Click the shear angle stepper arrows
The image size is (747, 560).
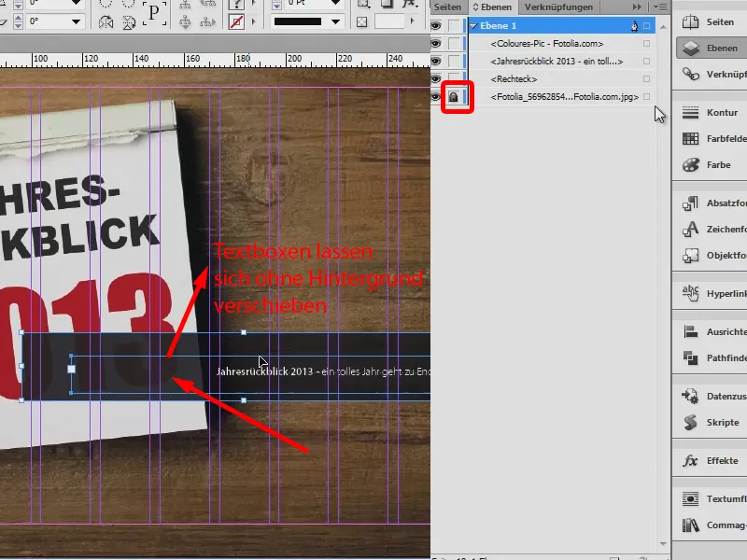point(18,21)
